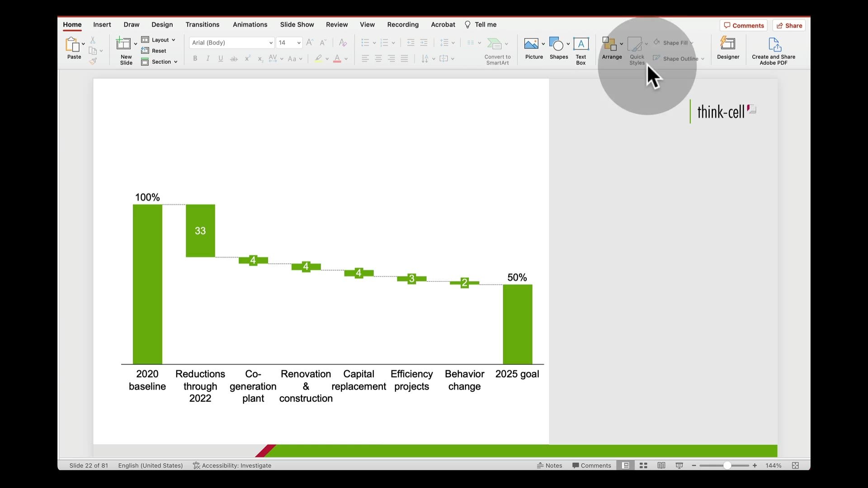Toggle Bold formatting
The image size is (868, 488).
pyautogui.click(x=195, y=58)
